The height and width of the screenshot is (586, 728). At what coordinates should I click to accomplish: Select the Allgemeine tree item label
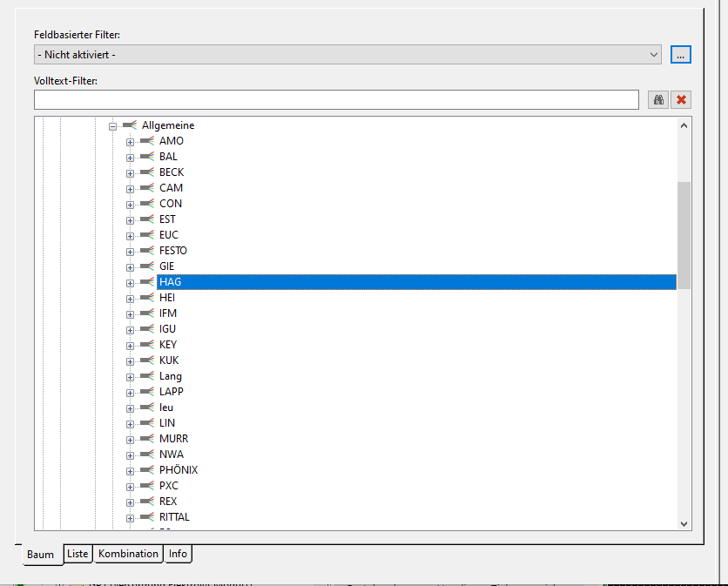point(168,125)
